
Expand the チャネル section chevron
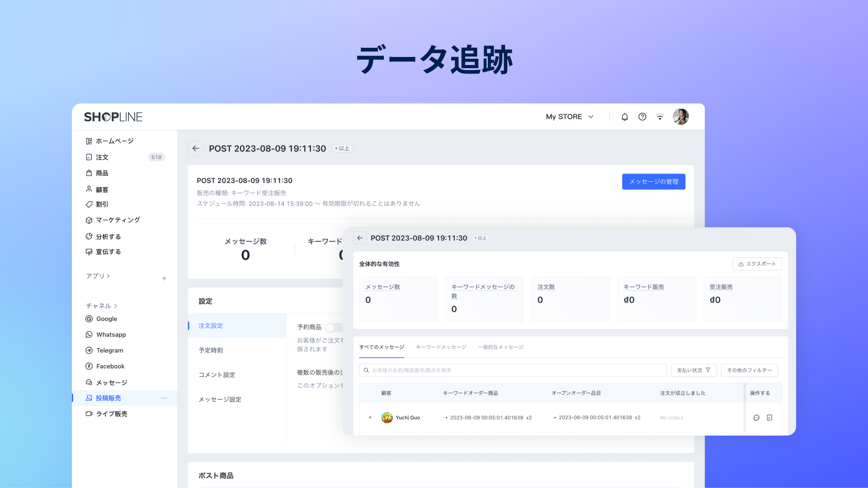[116, 306]
